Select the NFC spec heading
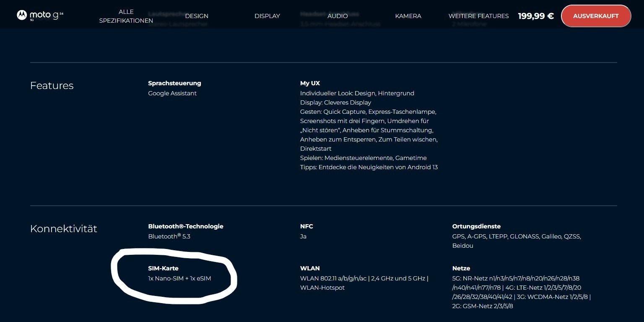Screen dimensions: 644x322 click(x=306, y=226)
